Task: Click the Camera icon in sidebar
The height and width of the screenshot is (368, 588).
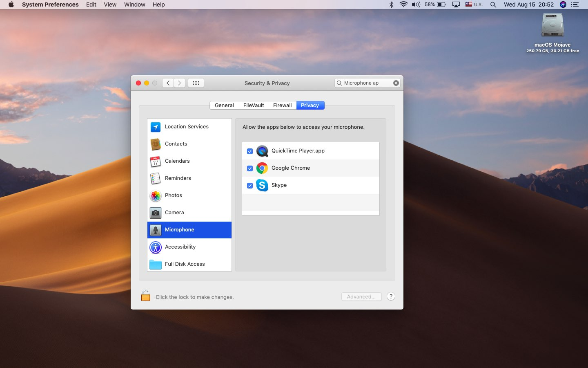Action: coord(156,213)
